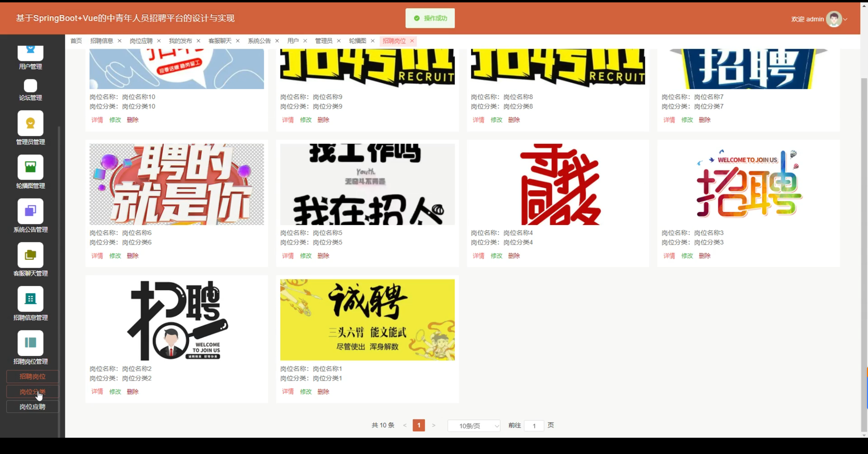Close the 招聘岗位 tab

pos(412,41)
